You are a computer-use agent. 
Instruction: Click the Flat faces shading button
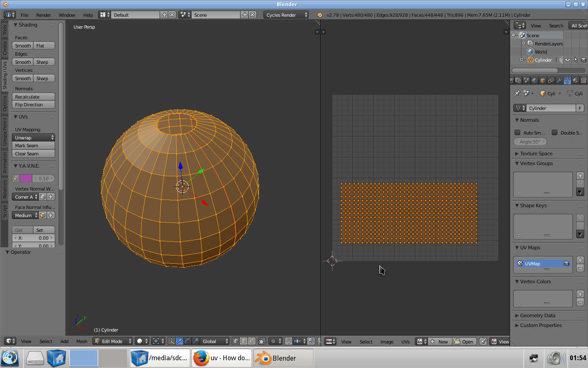44,45
